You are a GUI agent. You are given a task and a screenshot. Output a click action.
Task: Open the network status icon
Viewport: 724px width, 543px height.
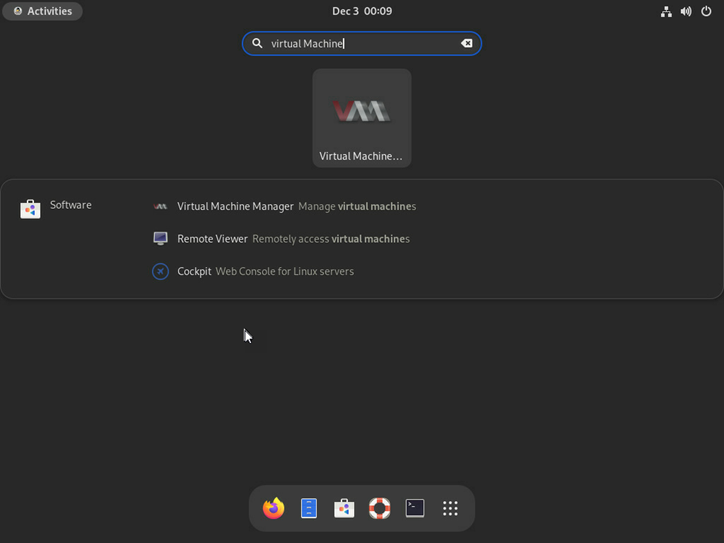666,11
